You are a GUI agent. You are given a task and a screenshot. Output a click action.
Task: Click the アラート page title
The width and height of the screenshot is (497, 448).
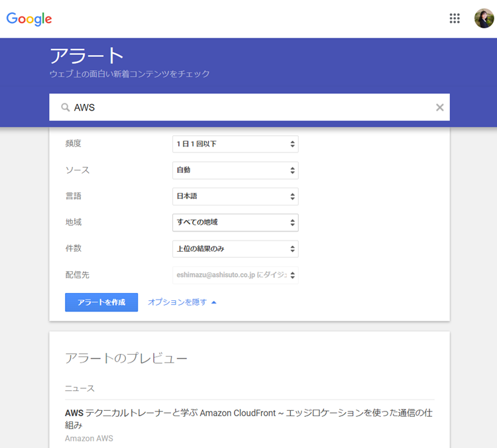pos(87,56)
